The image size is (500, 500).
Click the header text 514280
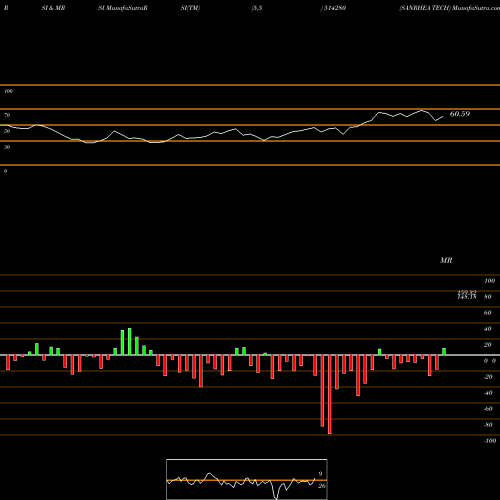[x=334, y=8]
